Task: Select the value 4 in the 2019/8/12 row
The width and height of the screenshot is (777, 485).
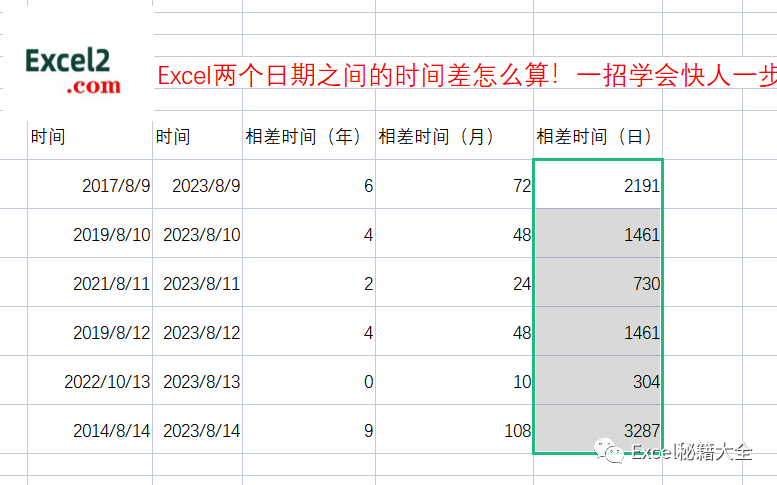Action: point(309,331)
